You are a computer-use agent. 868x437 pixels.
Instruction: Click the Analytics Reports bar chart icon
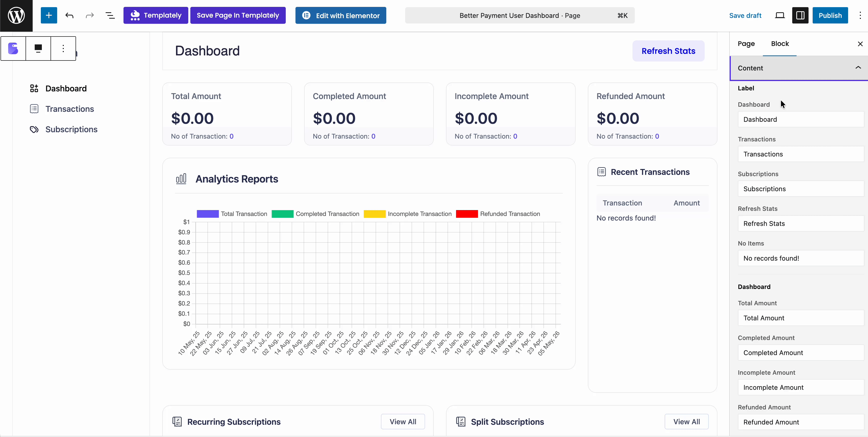[x=181, y=179]
